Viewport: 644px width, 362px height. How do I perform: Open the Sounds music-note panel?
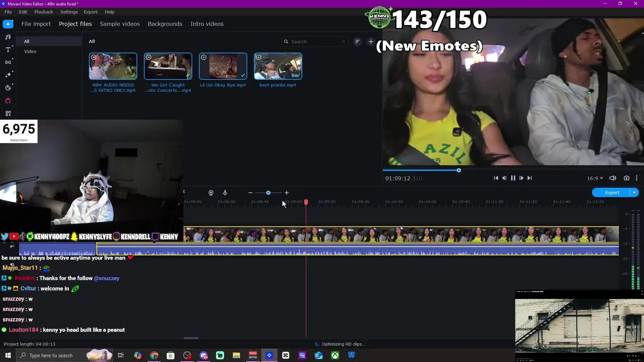pos(8,37)
